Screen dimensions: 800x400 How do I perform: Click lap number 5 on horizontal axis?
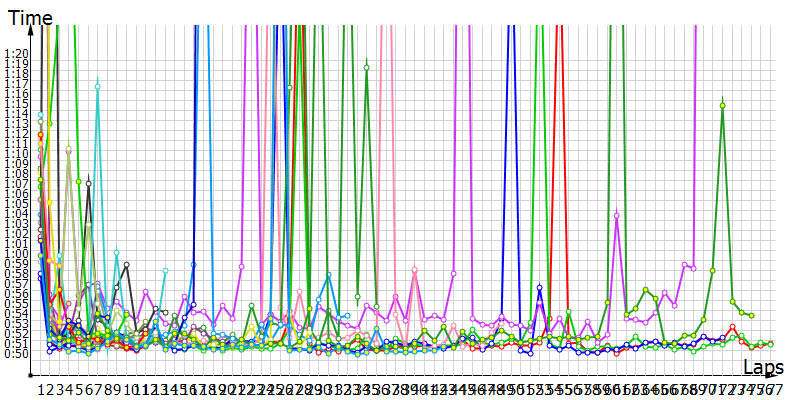78,388
